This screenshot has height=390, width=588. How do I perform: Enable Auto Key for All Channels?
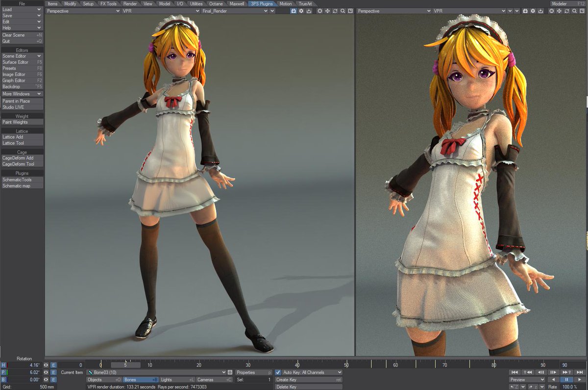277,372
